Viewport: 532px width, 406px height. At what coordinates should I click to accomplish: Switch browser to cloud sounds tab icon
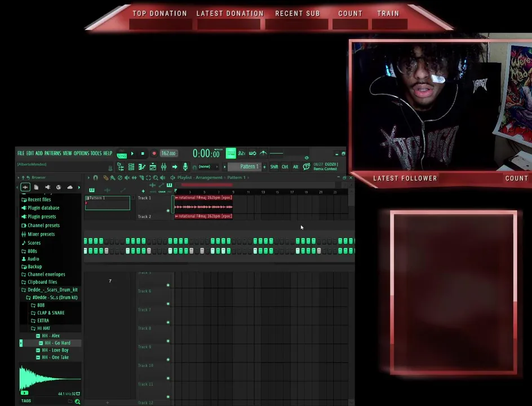[x=70, y=187]
